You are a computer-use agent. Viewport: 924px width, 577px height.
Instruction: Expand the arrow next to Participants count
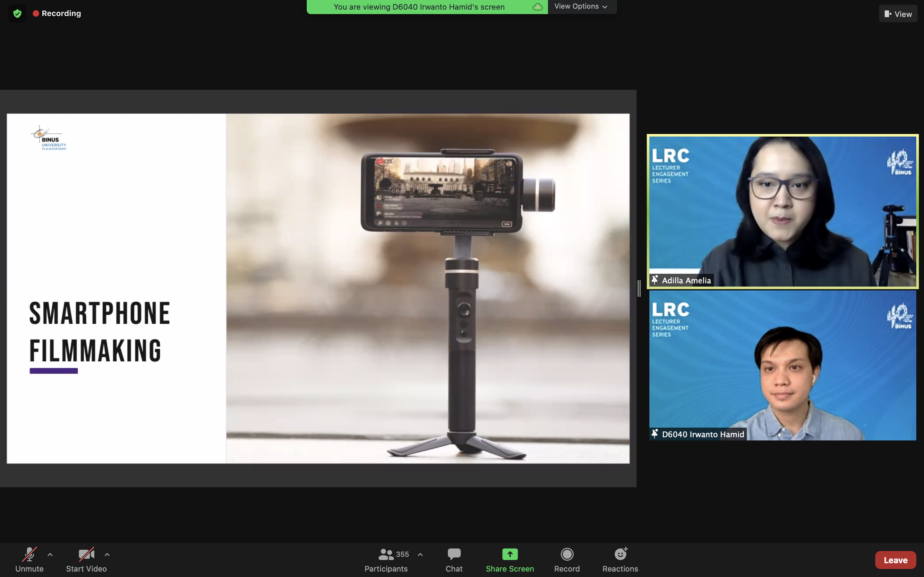pos(420,555)
